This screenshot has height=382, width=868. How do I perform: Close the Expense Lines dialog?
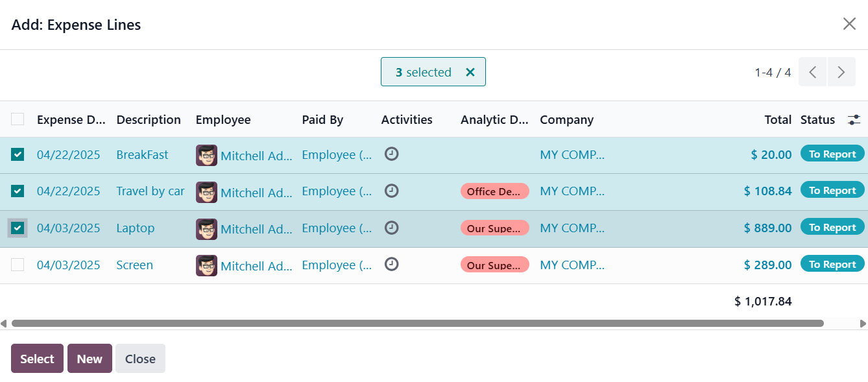(849, 24)
